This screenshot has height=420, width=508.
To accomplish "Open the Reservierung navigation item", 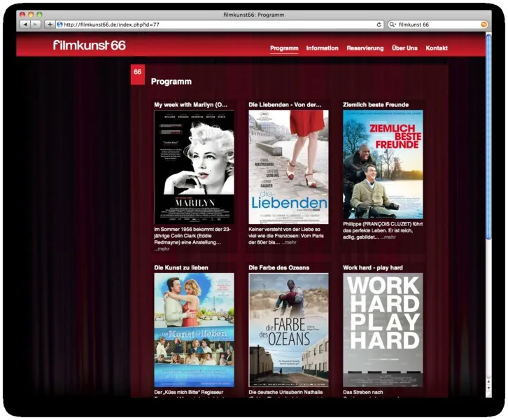I will coord(365,48).
